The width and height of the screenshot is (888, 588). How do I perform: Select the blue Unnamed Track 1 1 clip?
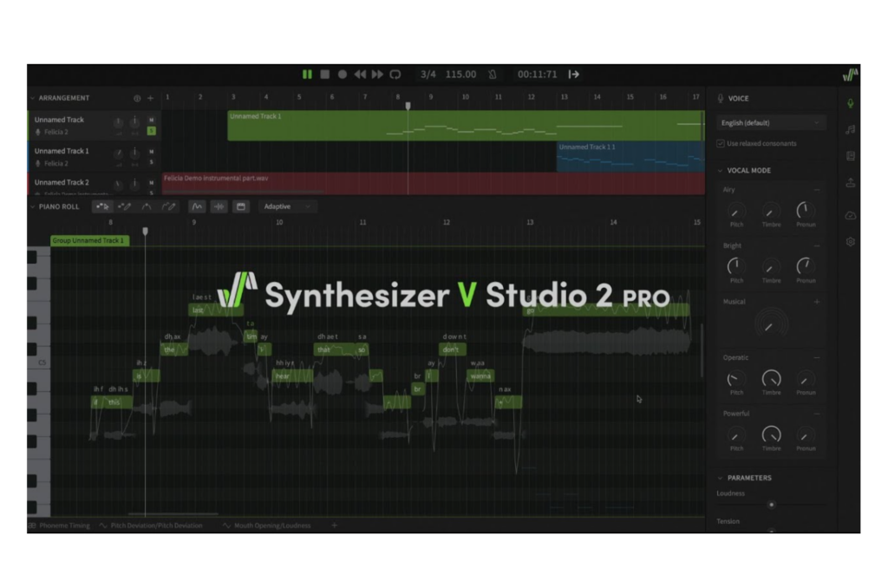coord(630,157)
